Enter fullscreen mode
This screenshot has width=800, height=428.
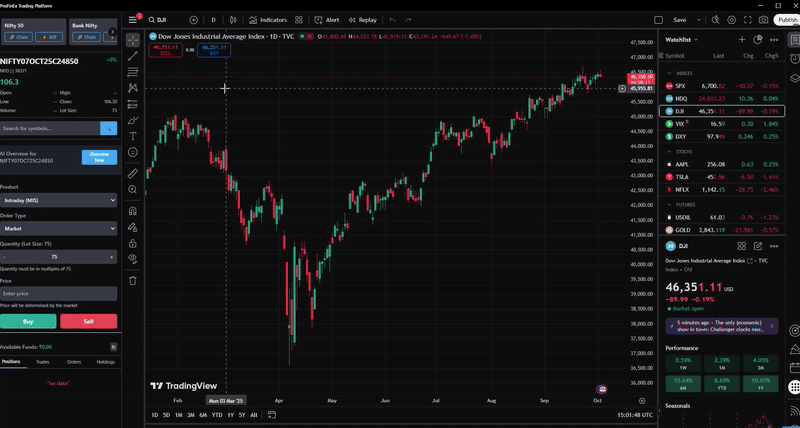coord(747,20)
